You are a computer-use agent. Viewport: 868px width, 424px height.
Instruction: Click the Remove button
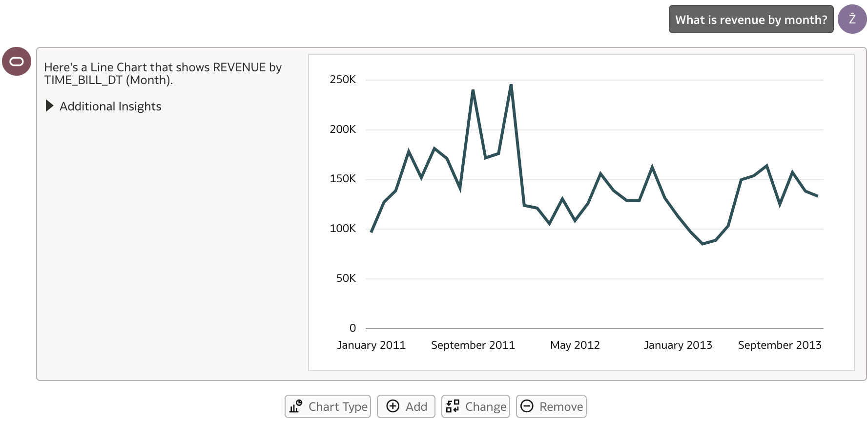551,406
